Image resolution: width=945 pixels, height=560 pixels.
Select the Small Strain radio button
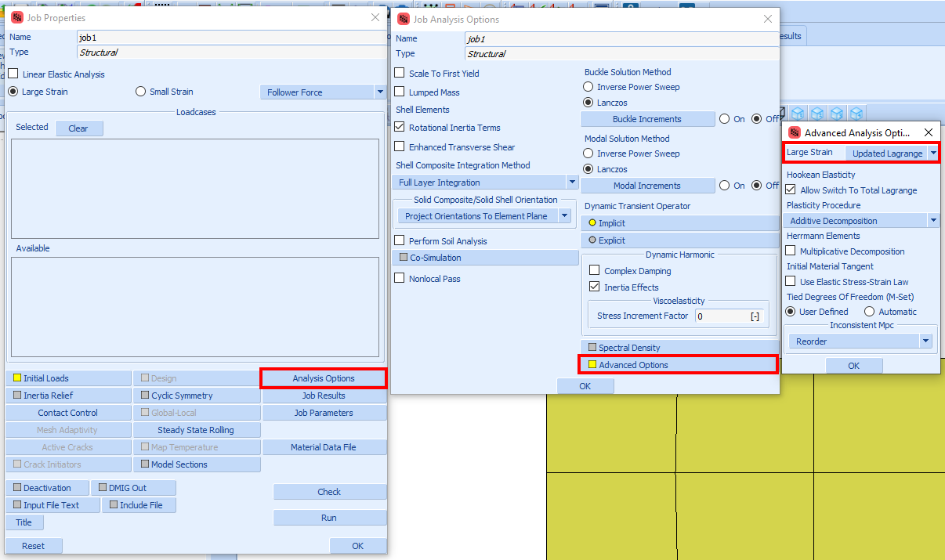point(141,92)
